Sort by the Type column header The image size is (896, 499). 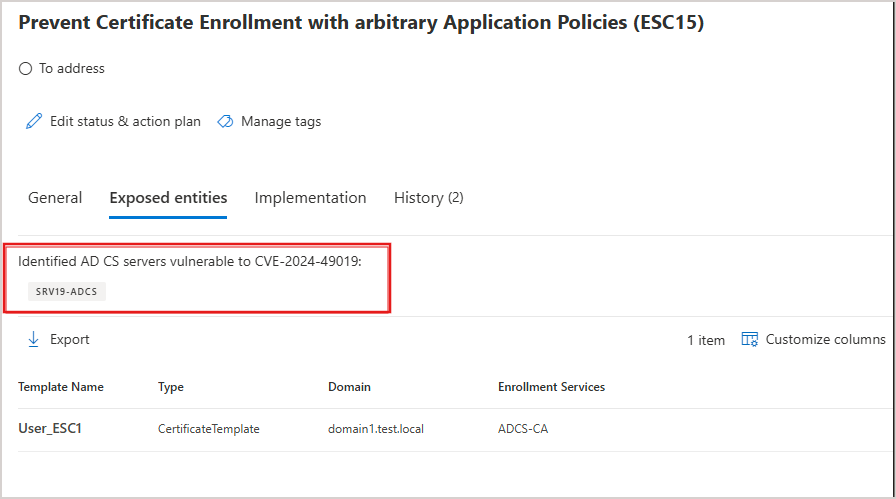tap(171, 387)
